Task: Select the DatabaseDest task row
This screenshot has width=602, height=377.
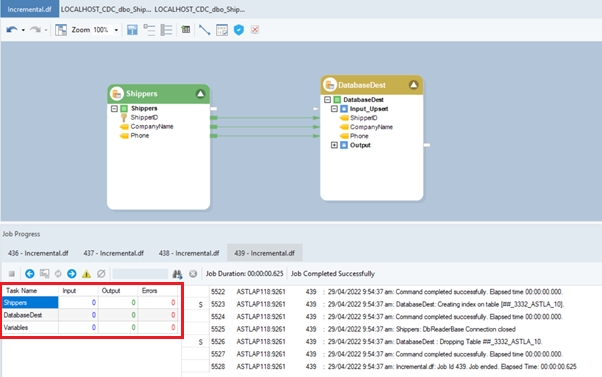Action: 90,315
